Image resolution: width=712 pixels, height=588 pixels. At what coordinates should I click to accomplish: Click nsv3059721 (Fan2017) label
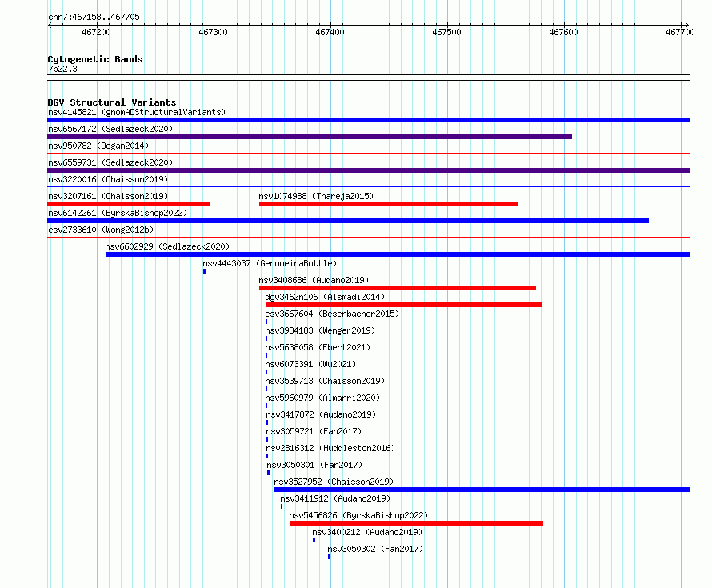(x=314, y=431)
